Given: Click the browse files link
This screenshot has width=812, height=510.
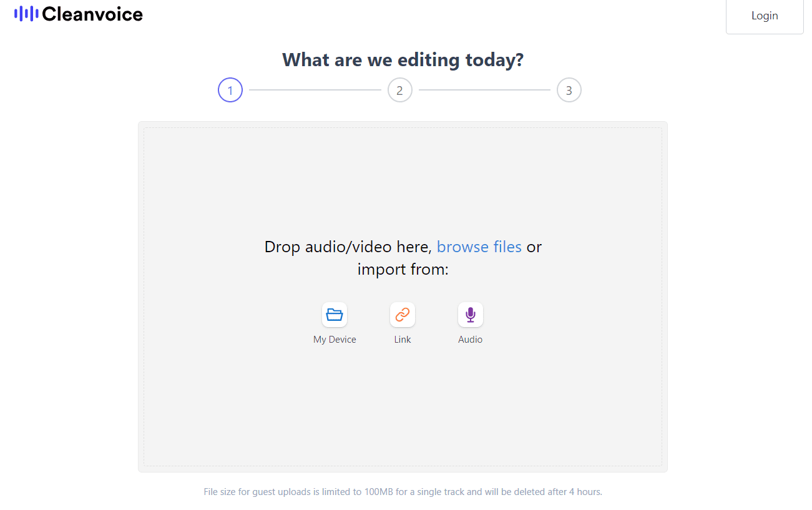Looking at the screenshot, I should click(x=479, y=247).
